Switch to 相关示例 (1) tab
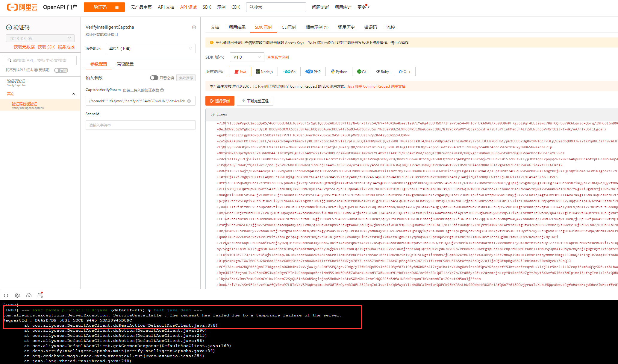This screenshot has height=364, width=618. click(x=317, y=27)
